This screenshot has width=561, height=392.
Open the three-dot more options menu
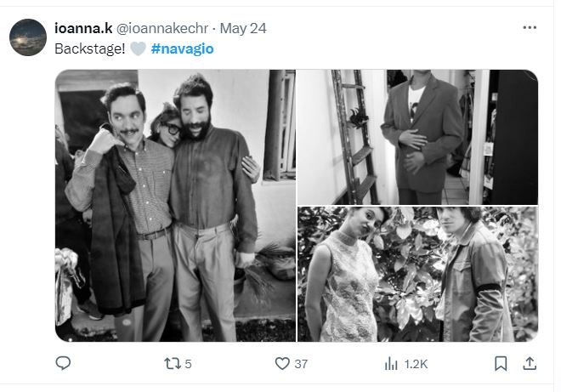pos(530,27)
